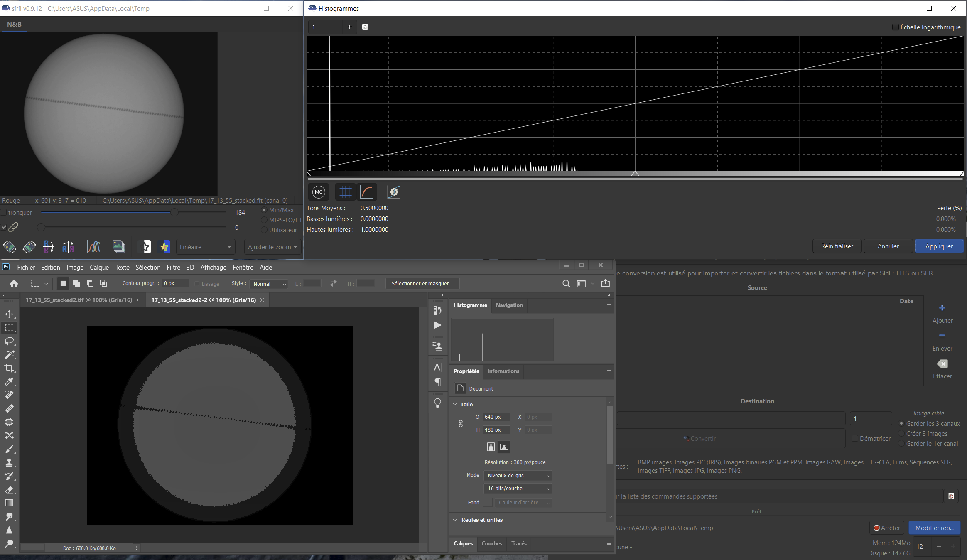Screen dimensions: 967x560
Task: Toggle the histogram curve display icon
Action: 367,192
